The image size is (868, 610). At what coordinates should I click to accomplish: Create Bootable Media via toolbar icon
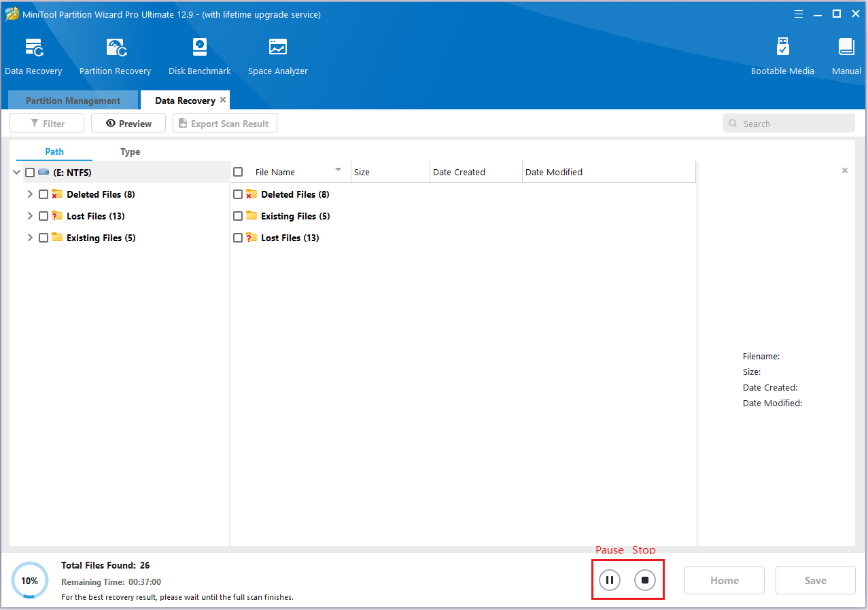[x=782, y=49]
